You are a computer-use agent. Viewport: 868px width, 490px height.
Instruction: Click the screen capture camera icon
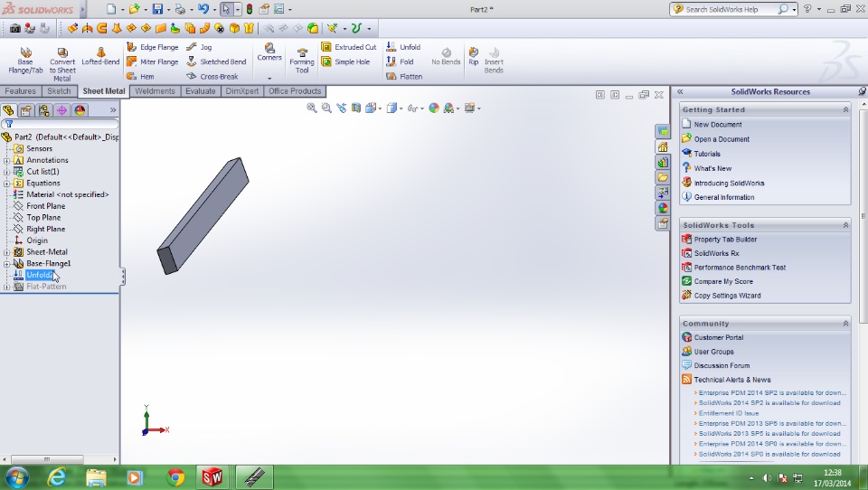(15, 28)
